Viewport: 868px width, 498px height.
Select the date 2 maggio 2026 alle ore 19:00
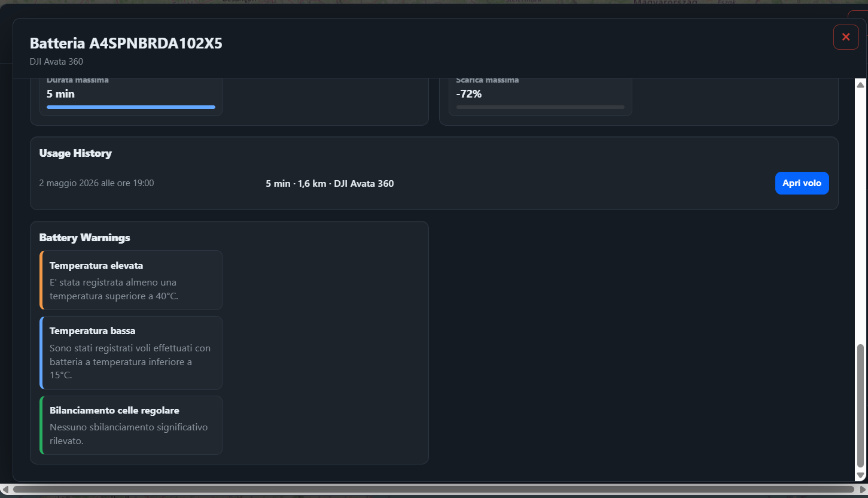pos(96,183)
